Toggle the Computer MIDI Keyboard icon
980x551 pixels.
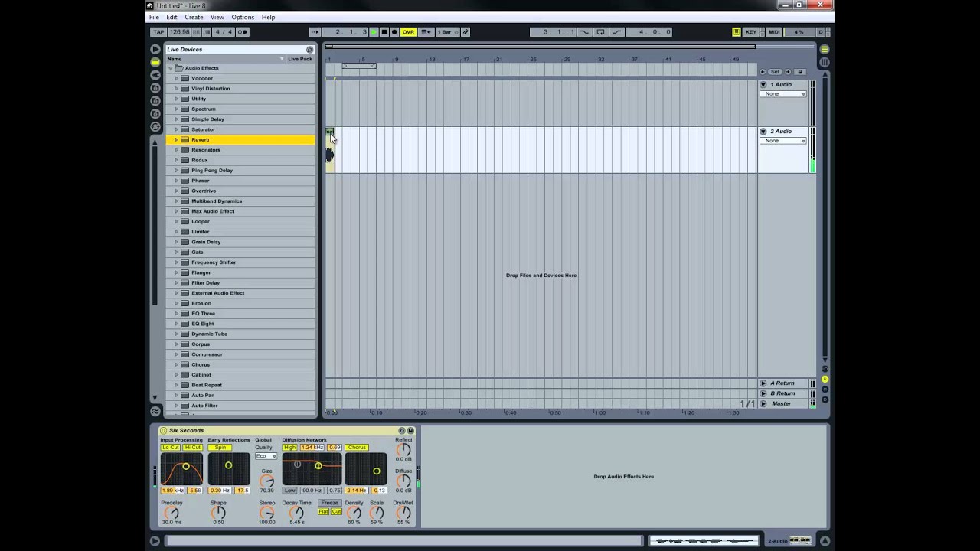tap(737, 32)
